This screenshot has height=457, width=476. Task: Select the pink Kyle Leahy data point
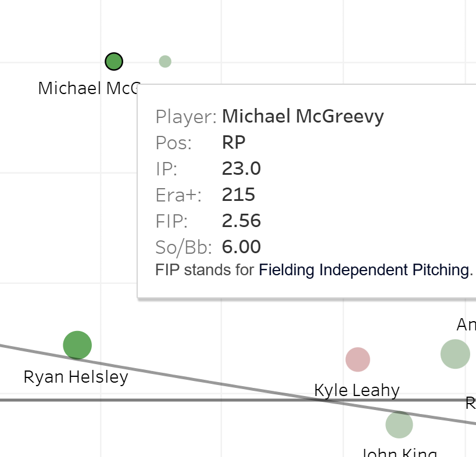[357, 359]
